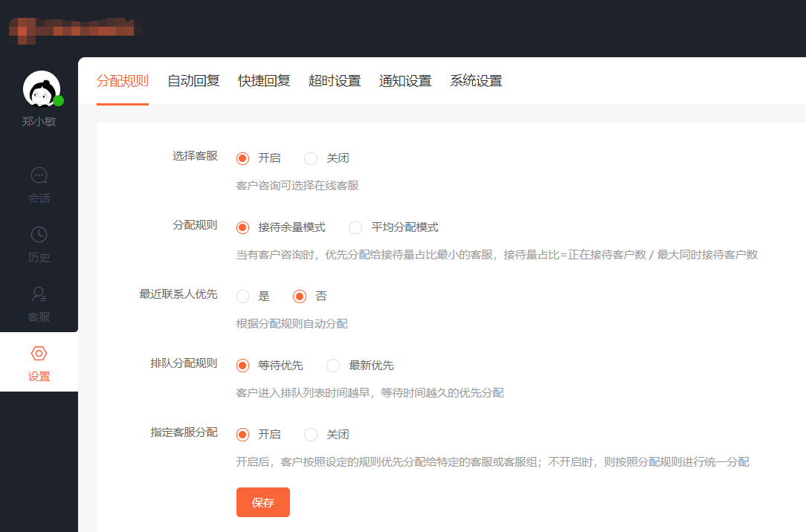This screenshot has width=806, height=532.
Task: Select 等待优先 queue rule option
Action: tap(242, 366)
